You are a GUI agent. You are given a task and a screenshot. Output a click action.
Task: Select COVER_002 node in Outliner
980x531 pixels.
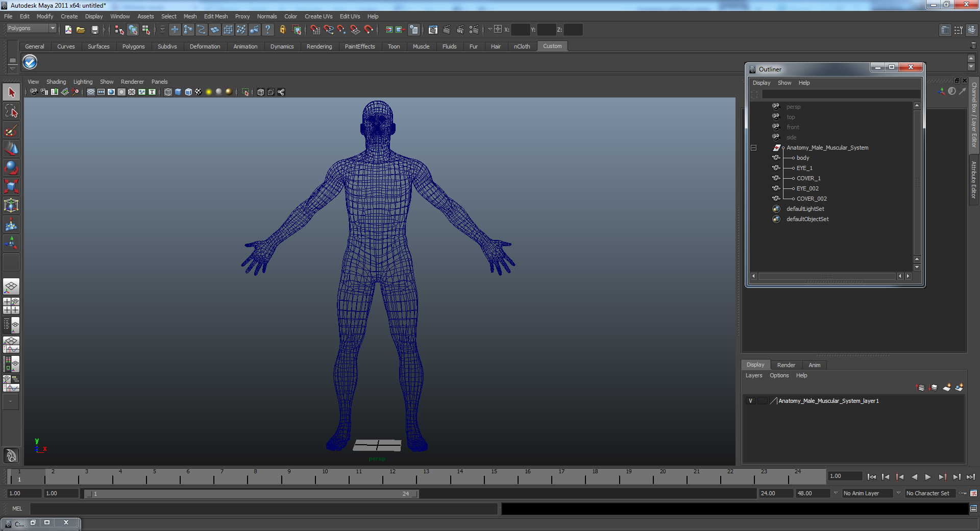pyautogui.click(x=812, y=199)
